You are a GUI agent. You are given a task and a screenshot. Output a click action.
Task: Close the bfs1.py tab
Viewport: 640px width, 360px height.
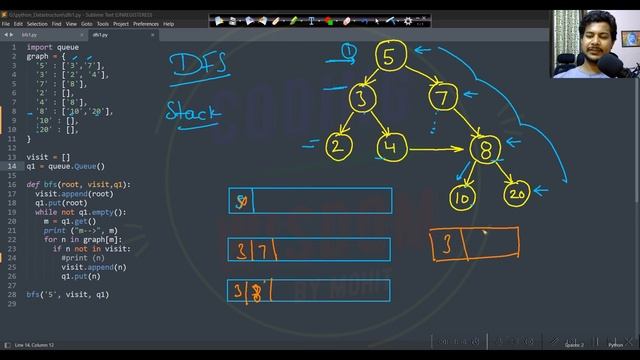(82, 35)
